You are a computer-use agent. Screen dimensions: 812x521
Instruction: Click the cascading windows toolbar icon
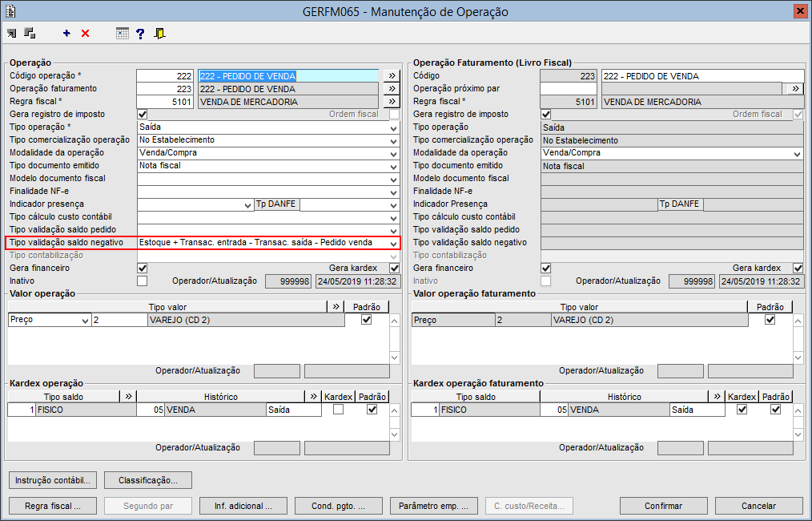tap(30, 34)
